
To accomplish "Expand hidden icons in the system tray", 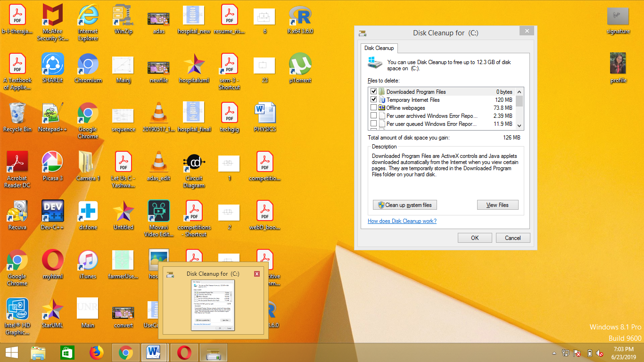I will 554,352.
